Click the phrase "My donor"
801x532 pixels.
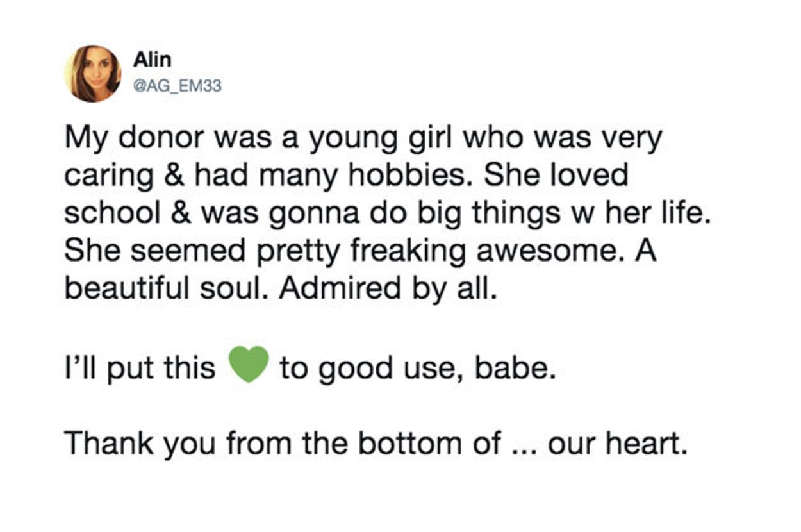(130, 140)
